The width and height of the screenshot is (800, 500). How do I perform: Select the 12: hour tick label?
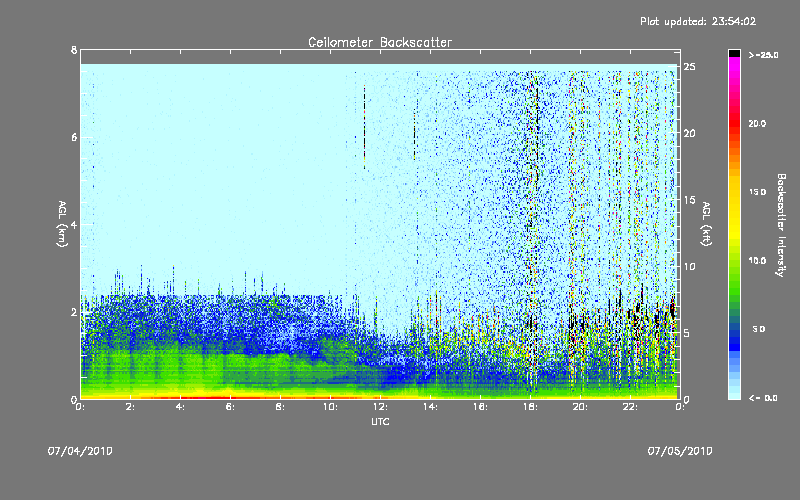(381, 407)
